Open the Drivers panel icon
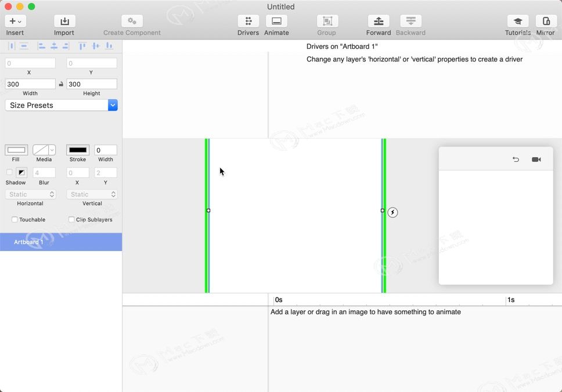 point(248,21)
